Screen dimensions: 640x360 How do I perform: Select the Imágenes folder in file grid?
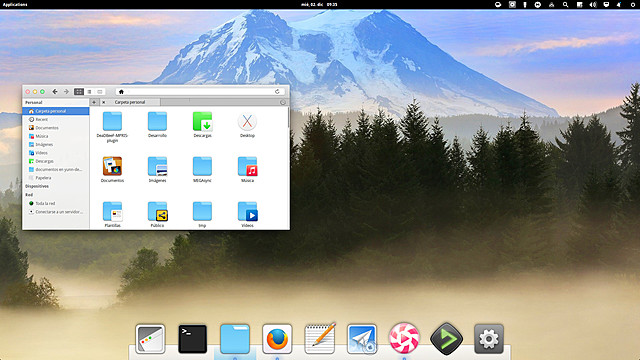tap(157, 169)
